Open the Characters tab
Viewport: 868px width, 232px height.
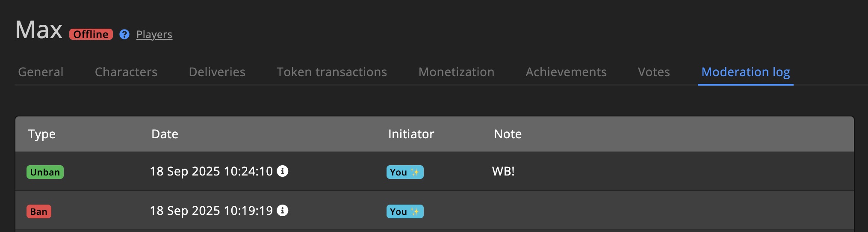click(126, 72)
